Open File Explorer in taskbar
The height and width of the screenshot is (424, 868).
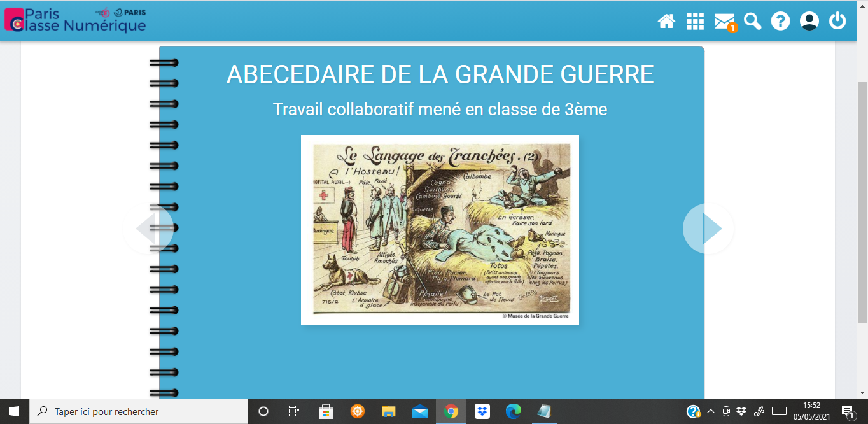(x=389, y=411)
